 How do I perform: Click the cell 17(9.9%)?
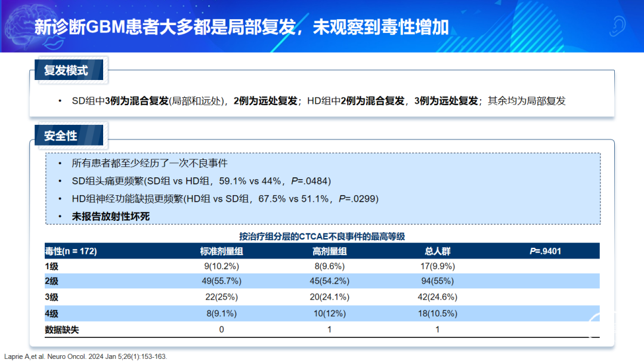438,266
